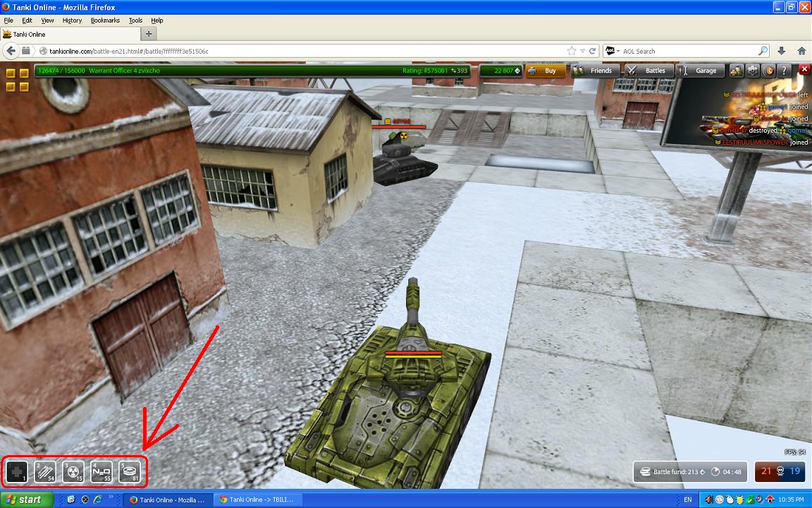Screen dimensions: 812x508
Task: Click the Buy crystals button
Action: [x=546, y=71]
